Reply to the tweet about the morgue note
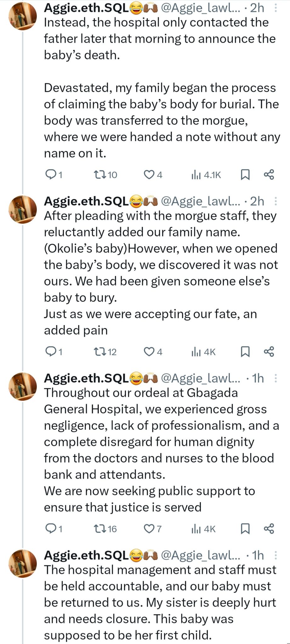The image size is (290, 644). click(x=50, y=174)
